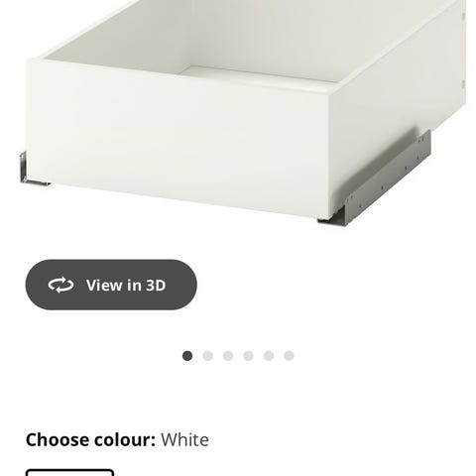Click the screw holes on drawer's back edge

click(x=463, y=50)
